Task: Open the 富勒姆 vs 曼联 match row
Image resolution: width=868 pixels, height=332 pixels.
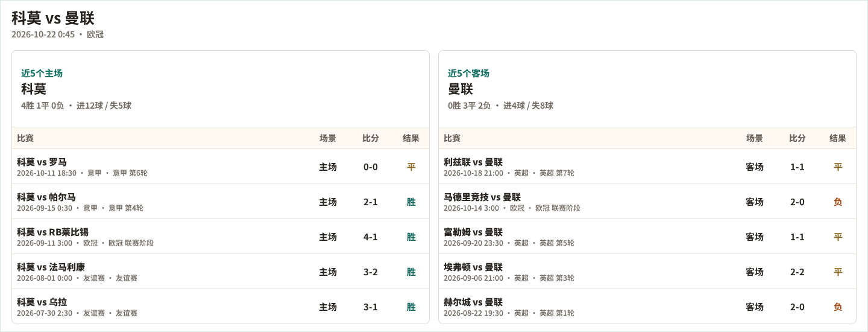Action: click(647, 237)
